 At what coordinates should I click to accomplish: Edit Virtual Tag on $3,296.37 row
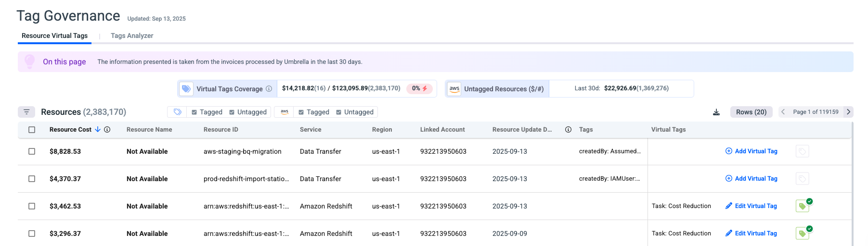pyautogui.click(x=751, y=234)
